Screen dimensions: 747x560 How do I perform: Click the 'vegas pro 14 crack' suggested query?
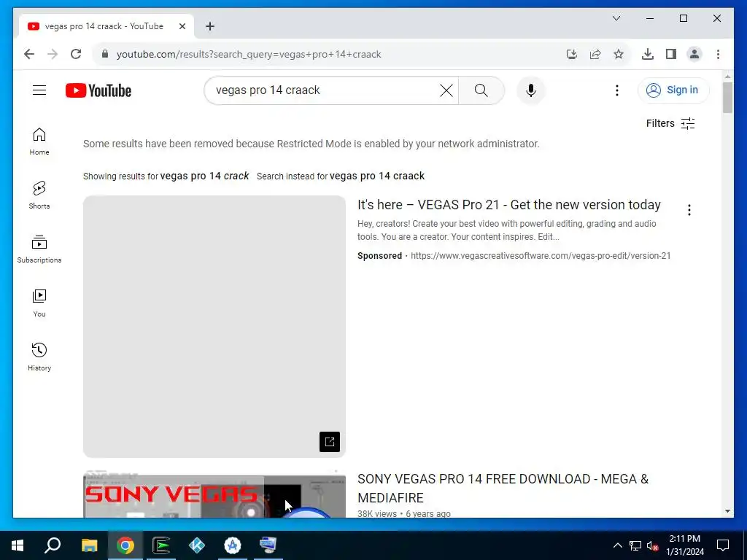pos(204,176)
